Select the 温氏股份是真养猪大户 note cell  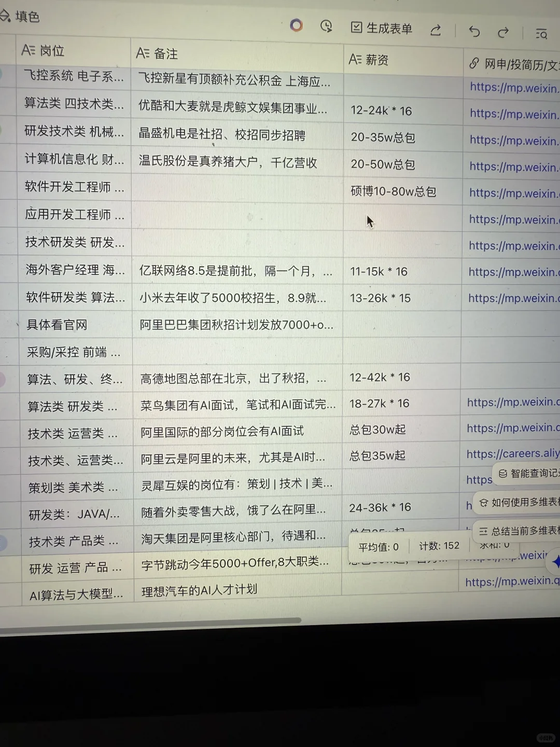pyautogui.click(x=237, y=162)
